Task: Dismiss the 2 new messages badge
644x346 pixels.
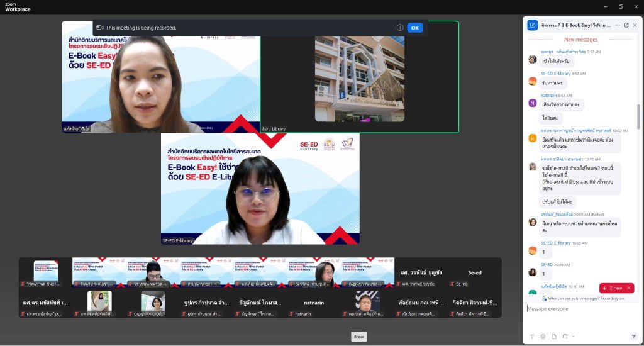Action: pos(629,288)
